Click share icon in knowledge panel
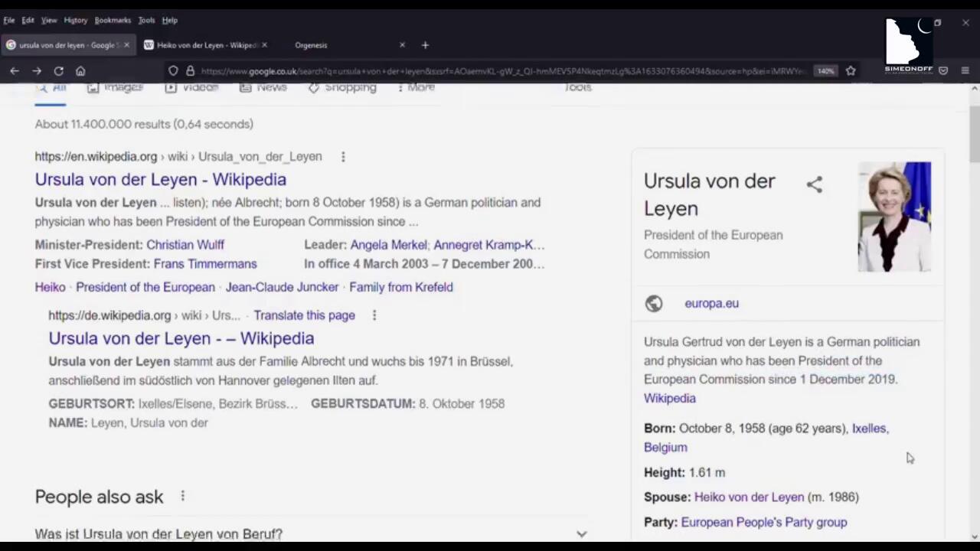 click(814, 184)
